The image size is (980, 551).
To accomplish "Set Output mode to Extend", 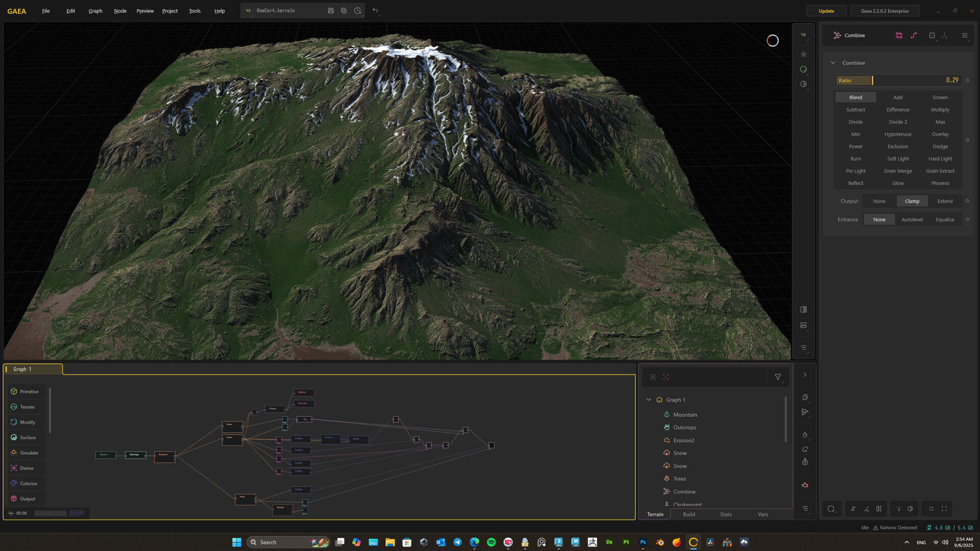I will point(944,201).
